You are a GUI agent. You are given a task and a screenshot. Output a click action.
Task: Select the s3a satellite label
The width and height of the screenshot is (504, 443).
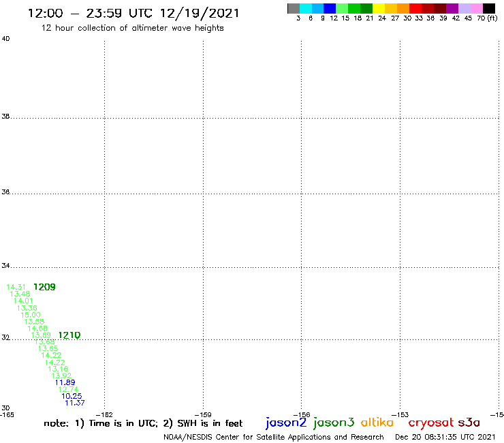(469, 423)
